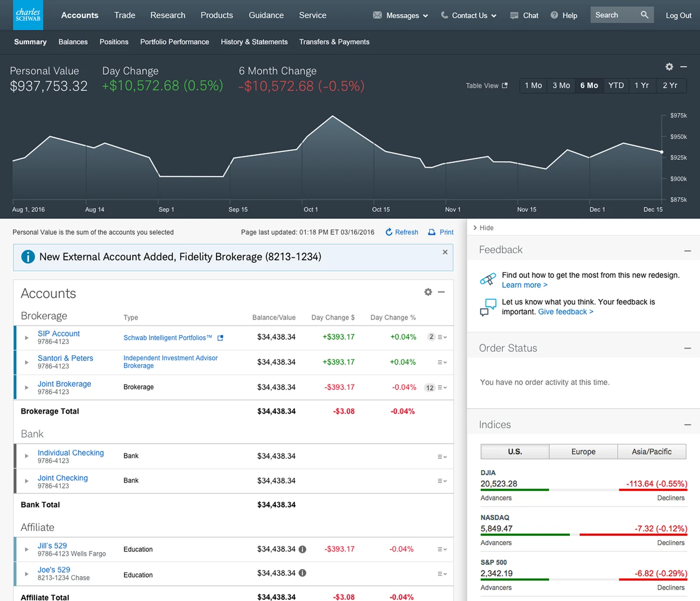Open Santori & Peters actions menu
The width and height of the screenshot is (700, 601).
[x=442, y=362]
